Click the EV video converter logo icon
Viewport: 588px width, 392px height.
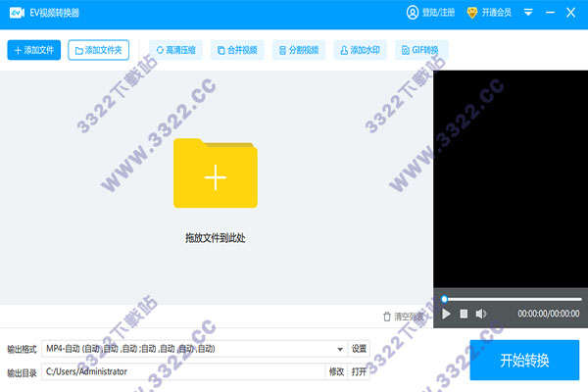click(x=17, y=13)
